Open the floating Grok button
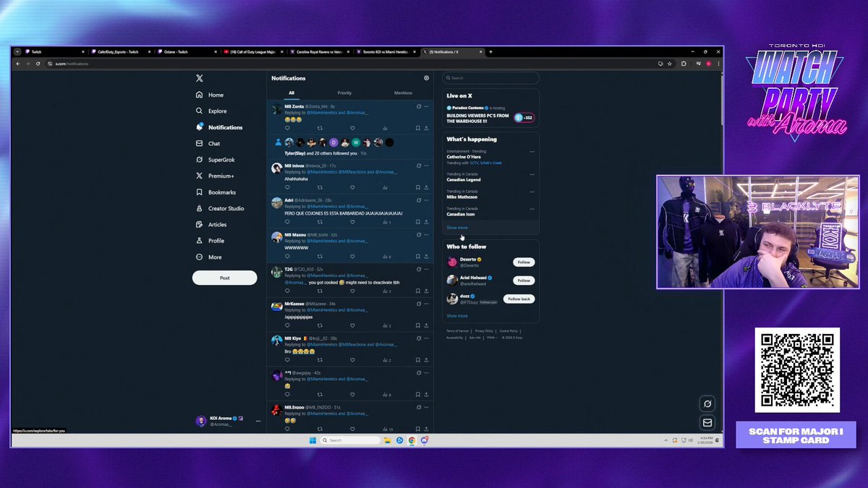Screen dimensions: 868x488 coord(708,403)
